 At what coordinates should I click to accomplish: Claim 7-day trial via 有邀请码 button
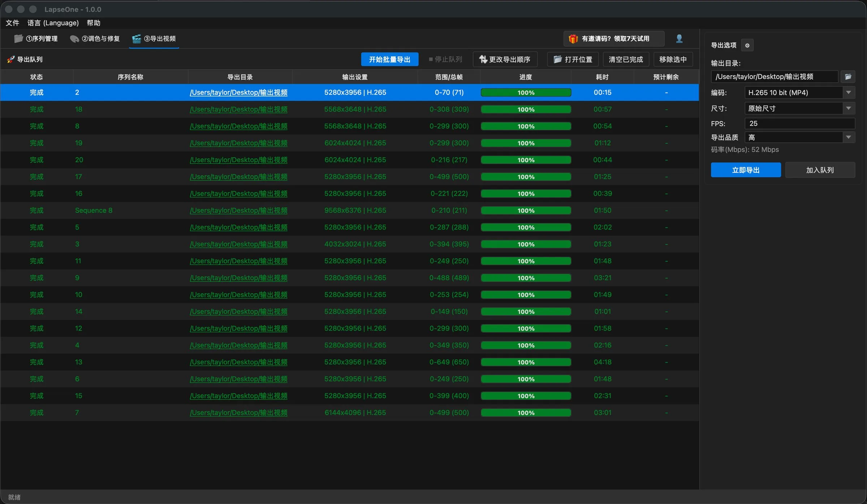coord(614,39)
